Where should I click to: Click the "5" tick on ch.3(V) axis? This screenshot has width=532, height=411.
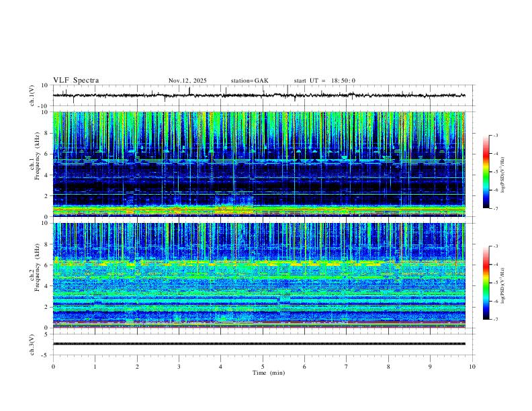[46, 334]
